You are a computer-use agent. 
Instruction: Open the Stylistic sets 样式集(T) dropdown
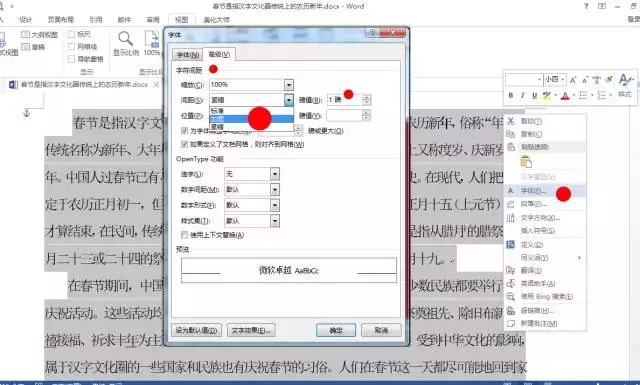point(275,221)
